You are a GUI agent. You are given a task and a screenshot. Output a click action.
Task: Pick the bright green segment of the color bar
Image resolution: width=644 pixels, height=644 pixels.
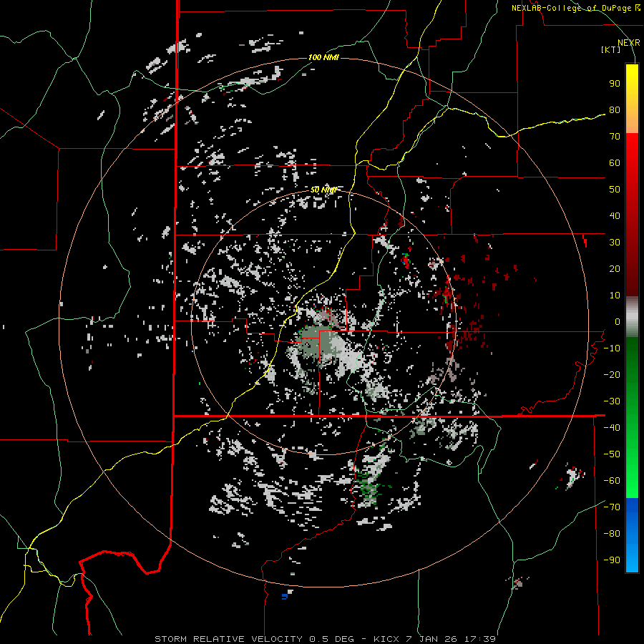pyautogui.click(x=632, y=472)
